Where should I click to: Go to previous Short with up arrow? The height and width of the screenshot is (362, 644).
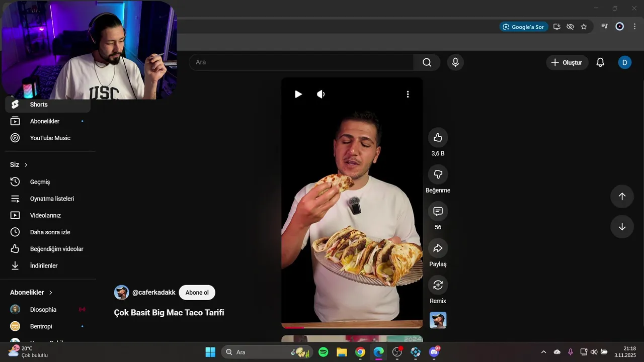click(622, 197)
